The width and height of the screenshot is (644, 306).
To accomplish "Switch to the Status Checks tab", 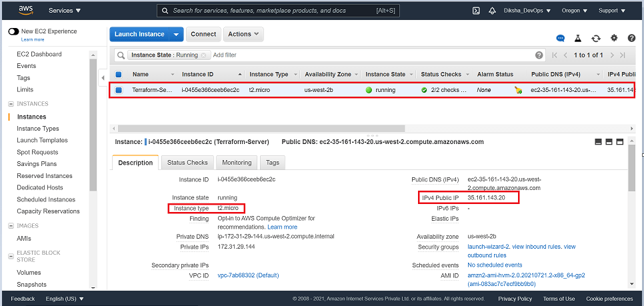I will (187, 163).
